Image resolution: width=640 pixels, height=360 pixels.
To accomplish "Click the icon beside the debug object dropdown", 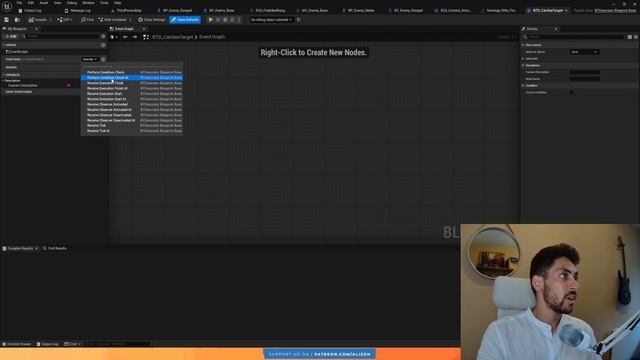I will coord(299,20).
